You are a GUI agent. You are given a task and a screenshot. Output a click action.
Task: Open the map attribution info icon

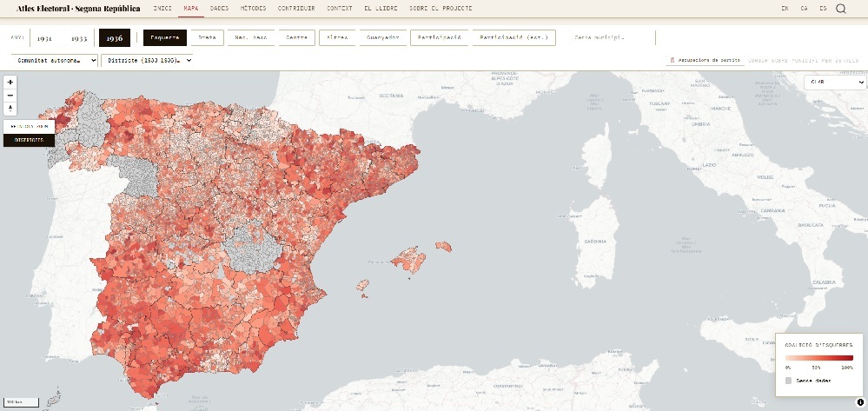coord(860,402)
